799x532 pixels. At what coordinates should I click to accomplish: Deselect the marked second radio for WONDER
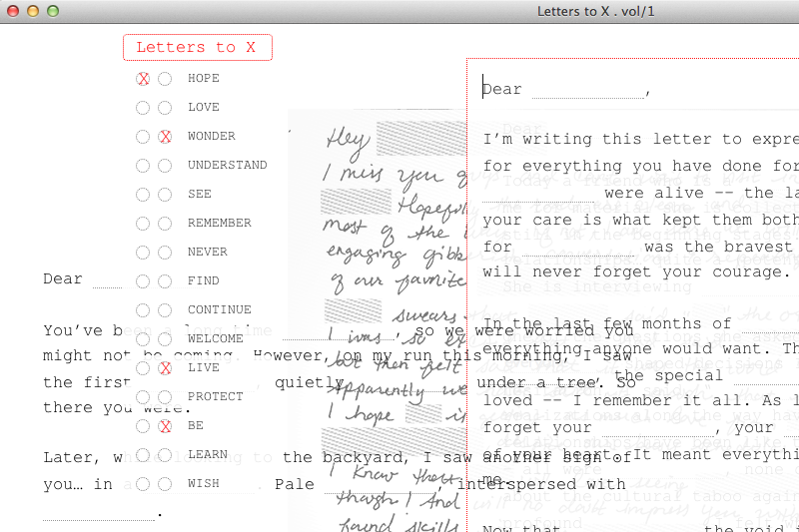[165, 137]
